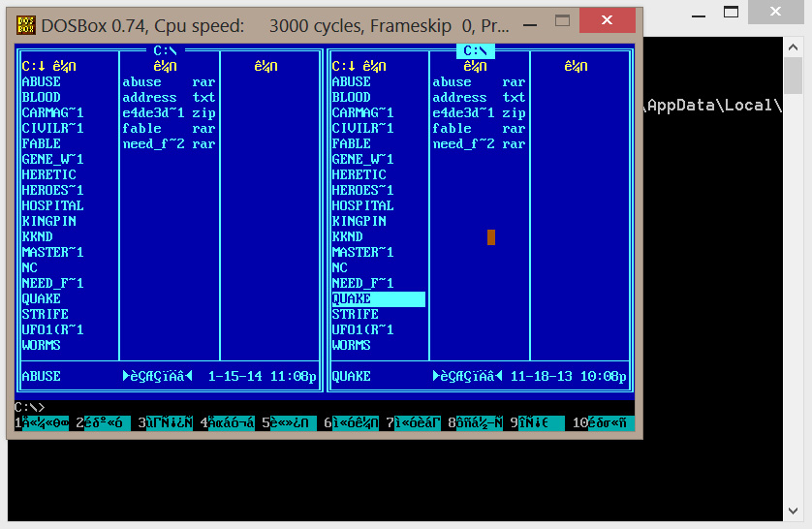The width and height of the screenshot is (812, 529).
Task: Select KINGPIN folder in left panel
Action: [49, 222]
